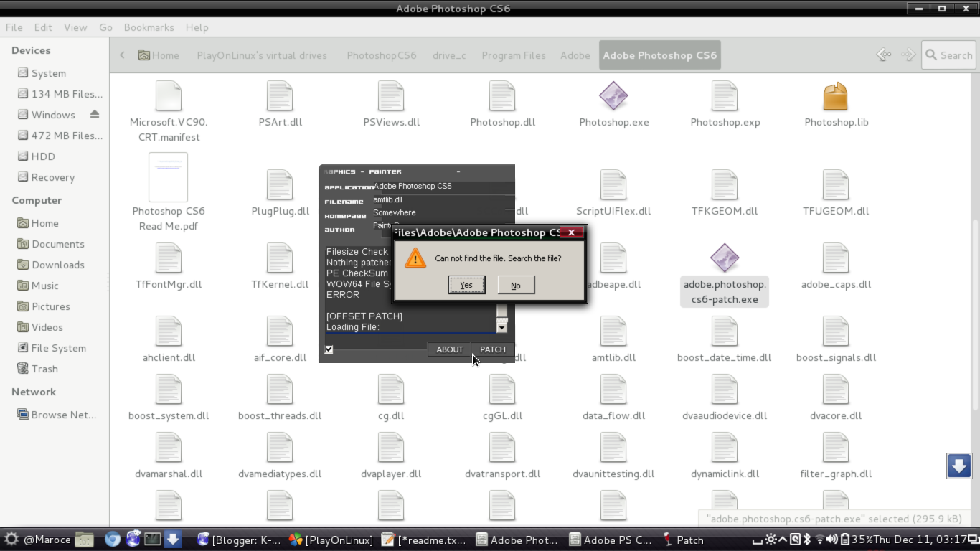Click the Filename field showing amtlib.dll

443,200
